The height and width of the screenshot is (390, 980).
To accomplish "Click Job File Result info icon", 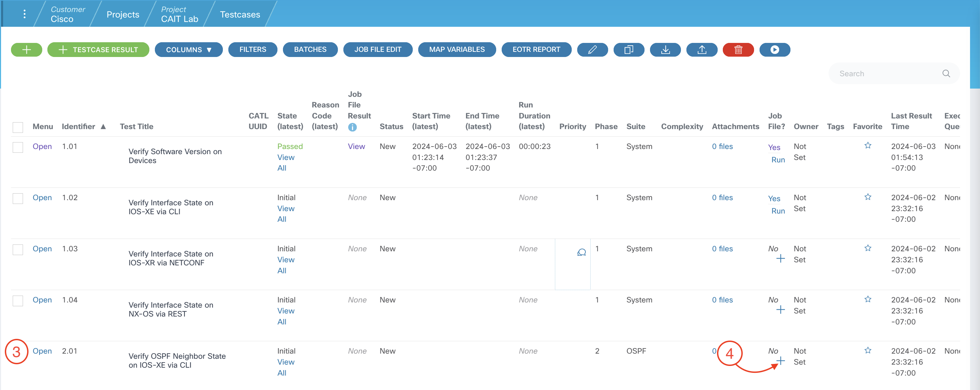I will 352,127.
